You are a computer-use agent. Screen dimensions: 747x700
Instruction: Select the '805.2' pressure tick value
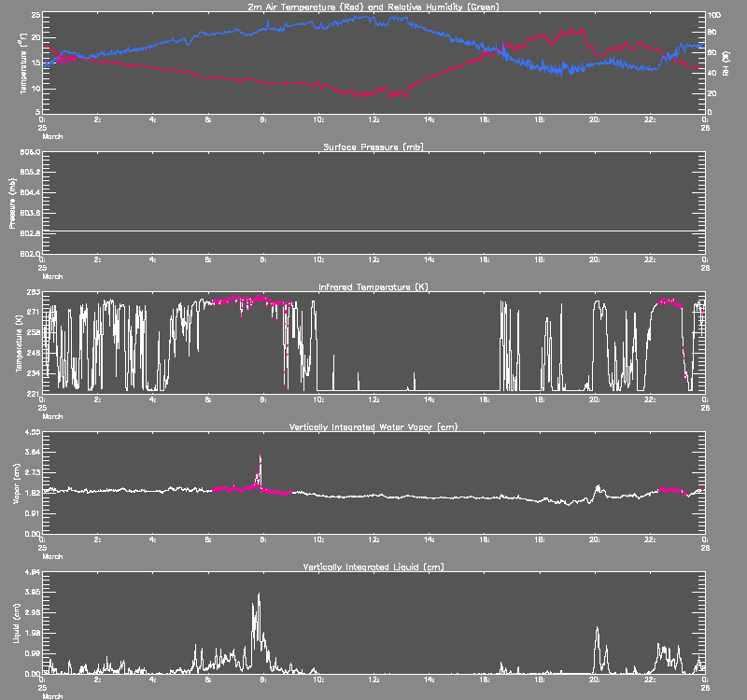[x=30, y=173]
